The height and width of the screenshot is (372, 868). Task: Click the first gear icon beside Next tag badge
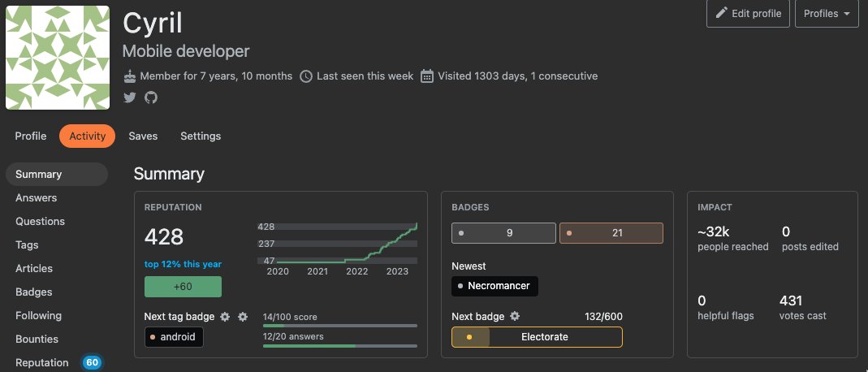click(225, 317)
